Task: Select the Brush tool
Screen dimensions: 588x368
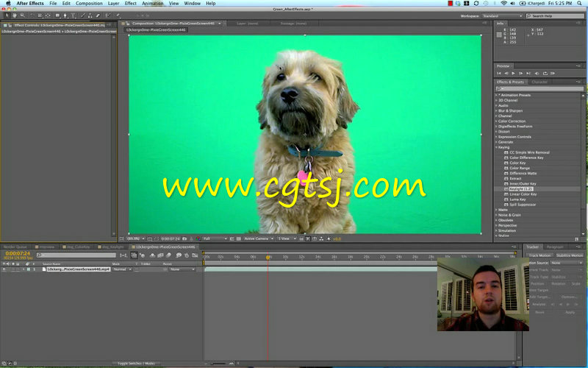Action: (83, 15)
